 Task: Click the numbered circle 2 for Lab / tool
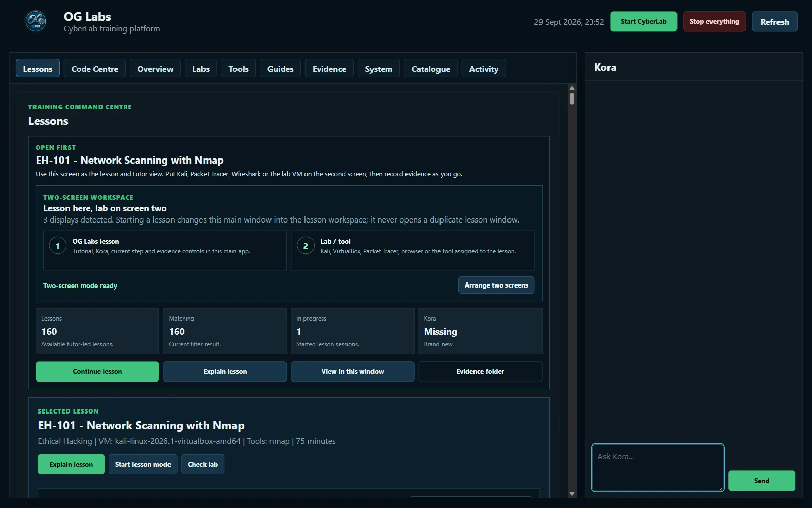306,246
